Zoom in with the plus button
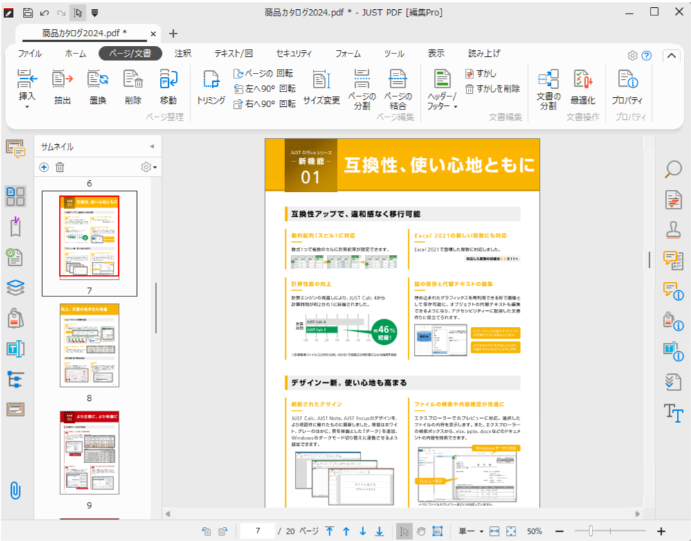 click(x=661, y=531)
